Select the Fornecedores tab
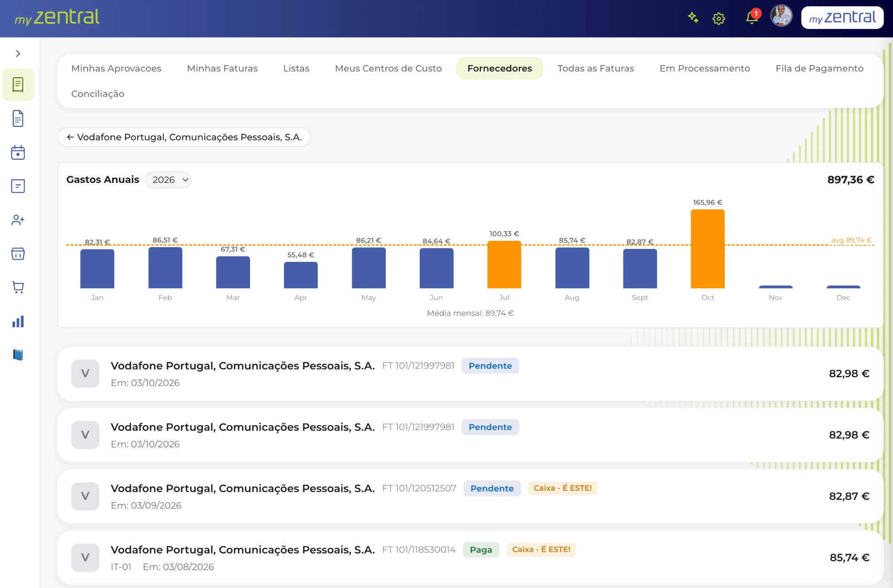 coord(500,68)
